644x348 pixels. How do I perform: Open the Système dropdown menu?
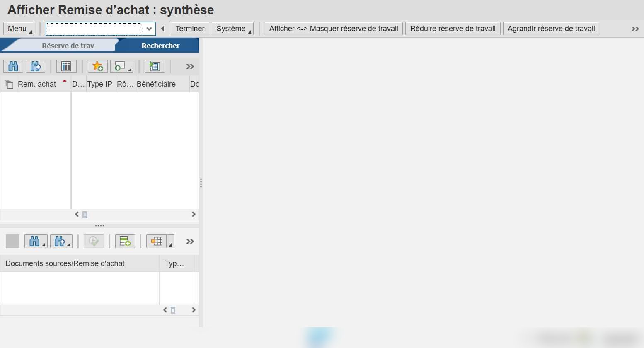(x=232, y=29)
